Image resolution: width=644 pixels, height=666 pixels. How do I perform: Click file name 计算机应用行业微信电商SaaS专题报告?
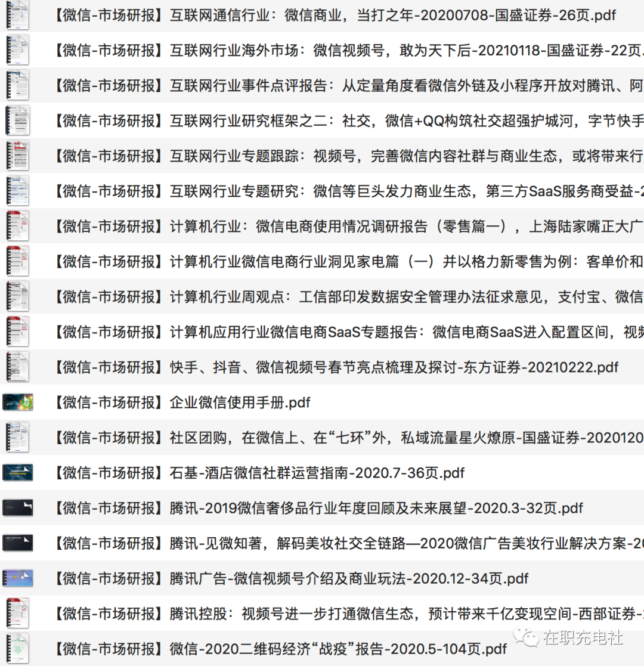point(349,332)
